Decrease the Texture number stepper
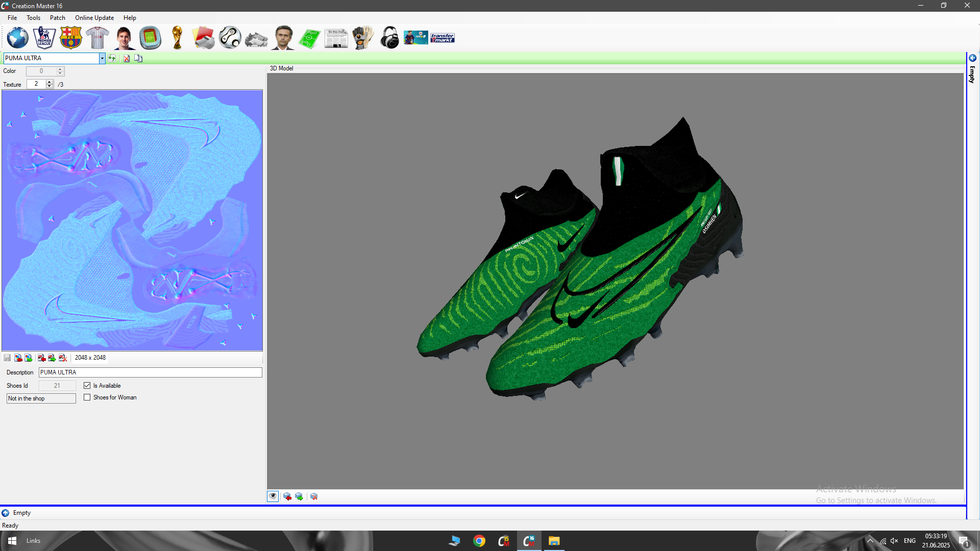Screen dimensions: 980x551 (x=50, y=86)
